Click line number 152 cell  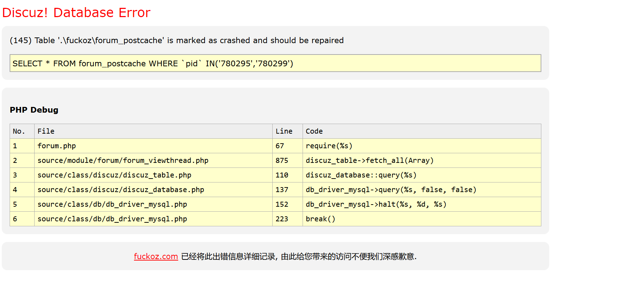(288, 204)
